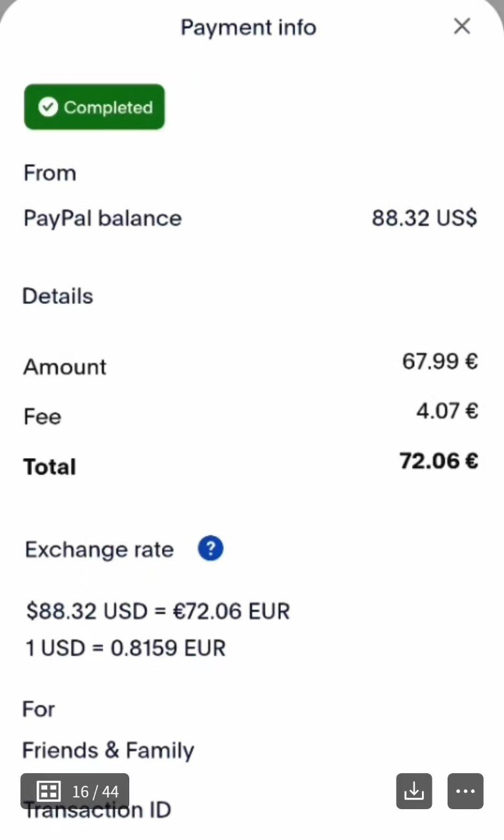Open the gallery grid view icon
The image size is (504, 840).
pos(49,791)
